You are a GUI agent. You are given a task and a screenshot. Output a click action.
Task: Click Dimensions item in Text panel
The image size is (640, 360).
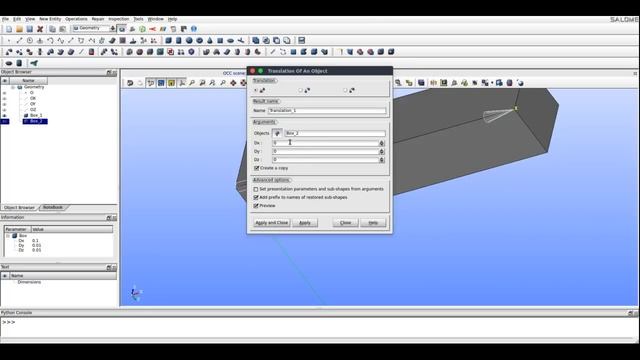pyautogui.click(x=29, y=282)
